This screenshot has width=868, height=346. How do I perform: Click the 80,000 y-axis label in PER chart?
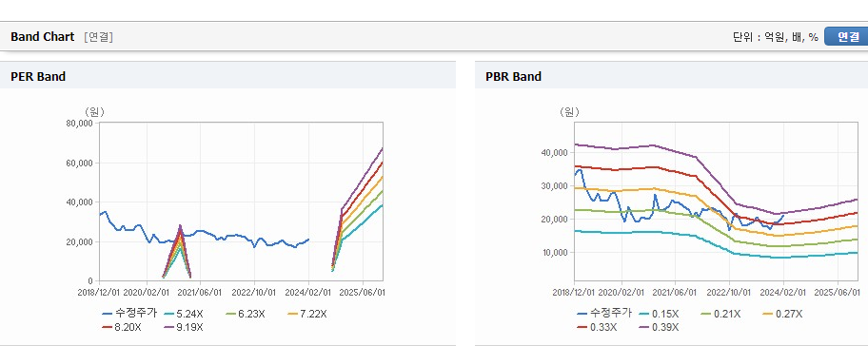(80, 124)
